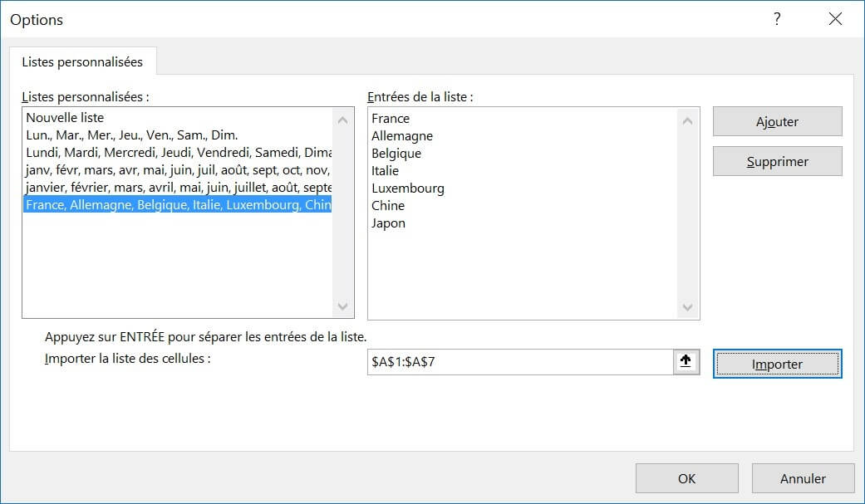Click the down arrow of custom lists scrollbar
Screen dimensions: 865x504
coord(342,306)
